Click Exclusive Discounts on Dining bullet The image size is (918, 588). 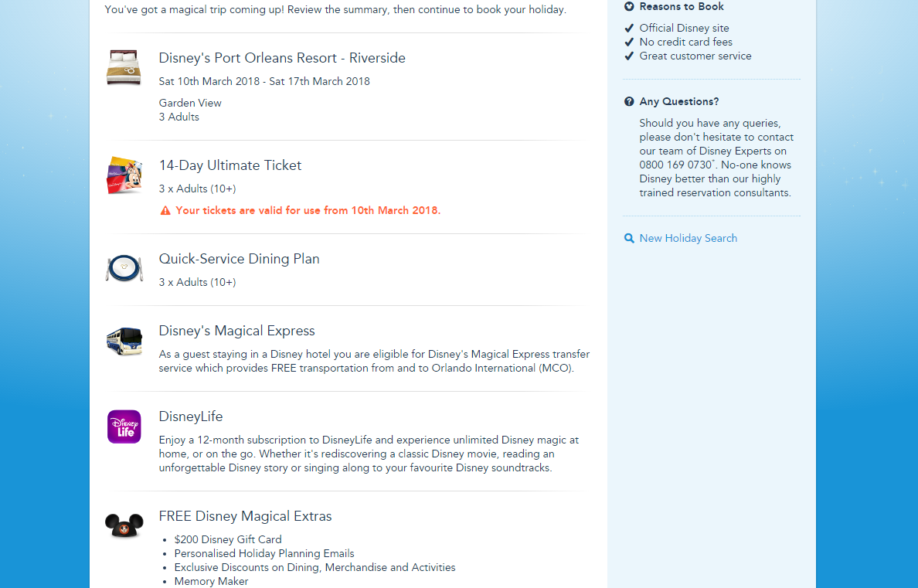314,567
